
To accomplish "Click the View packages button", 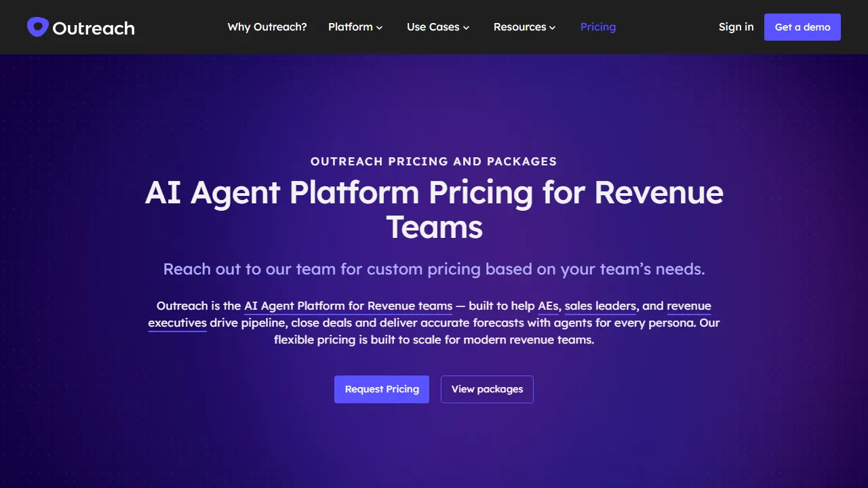I will pyautogui.click(x=487, y=389).
